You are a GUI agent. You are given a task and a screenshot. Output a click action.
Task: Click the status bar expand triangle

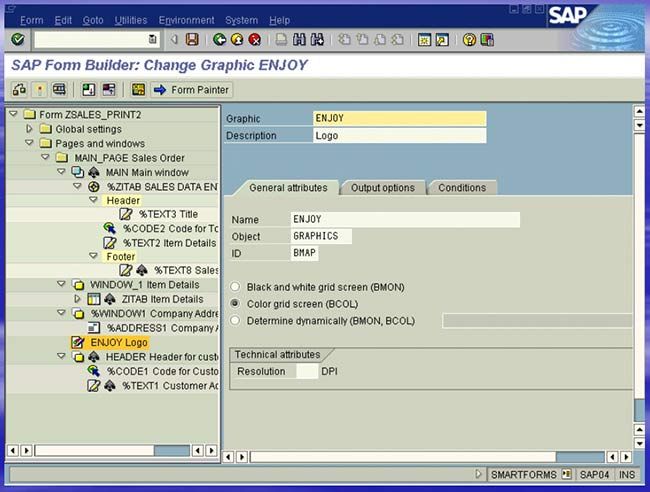(x=478, y=474)
